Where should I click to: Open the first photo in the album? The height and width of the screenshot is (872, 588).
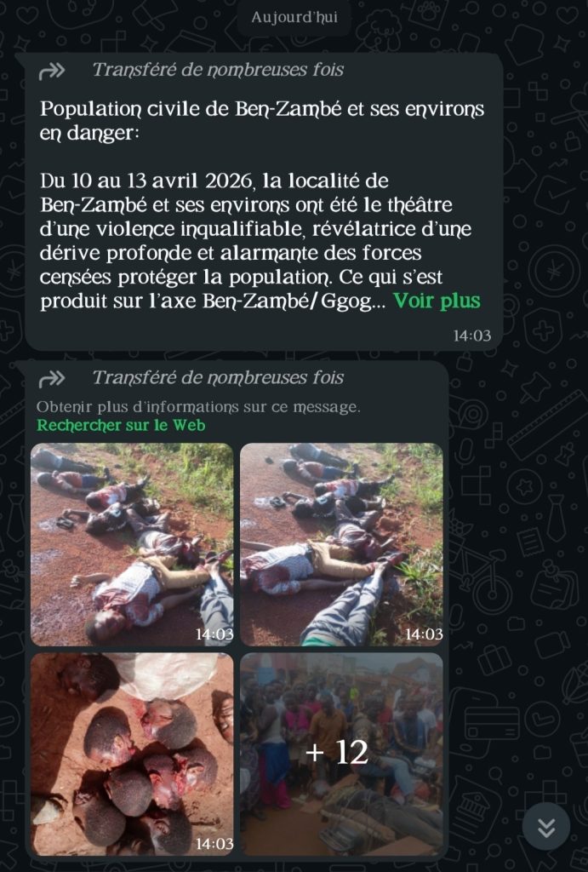pyautogui.click(x=132, y=544)
